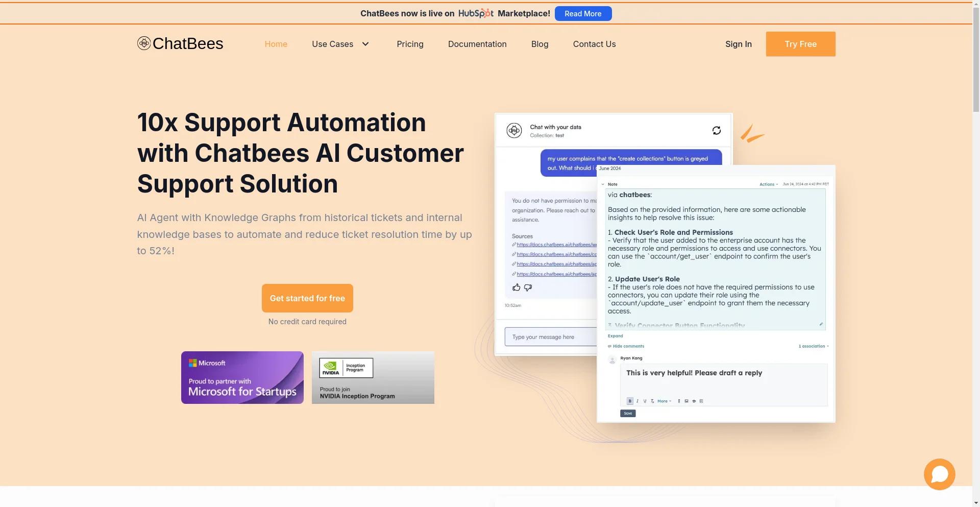Click the ChatBees logo
The image size is (980, 507).
click(x=180, y=43)
